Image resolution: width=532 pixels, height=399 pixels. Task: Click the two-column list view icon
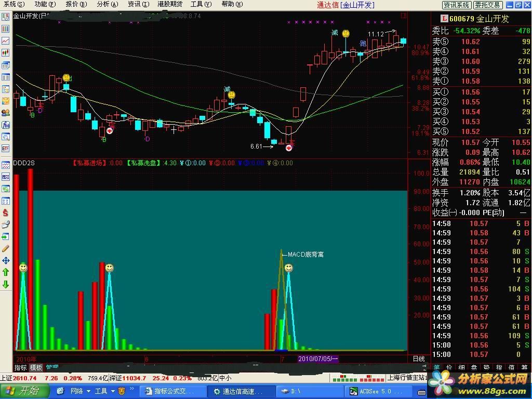5,77
